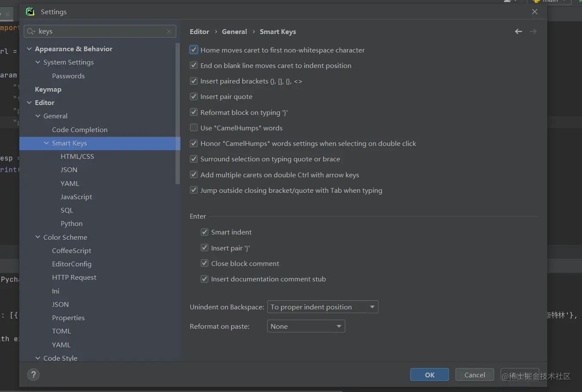Open the Keymap settings page
Image resolution: width=582 pixels, height=392 pixels.
(x=48, y=89)
